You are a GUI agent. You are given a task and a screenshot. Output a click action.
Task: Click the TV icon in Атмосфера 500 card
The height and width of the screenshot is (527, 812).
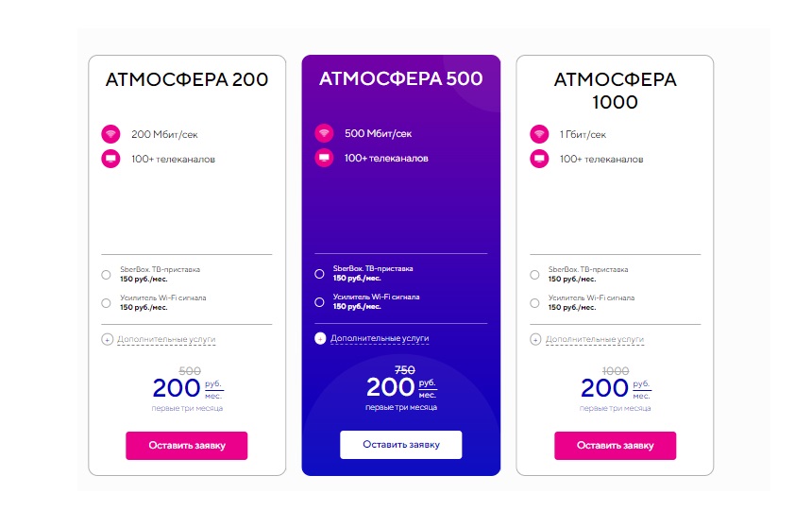[x=324, y=158]
